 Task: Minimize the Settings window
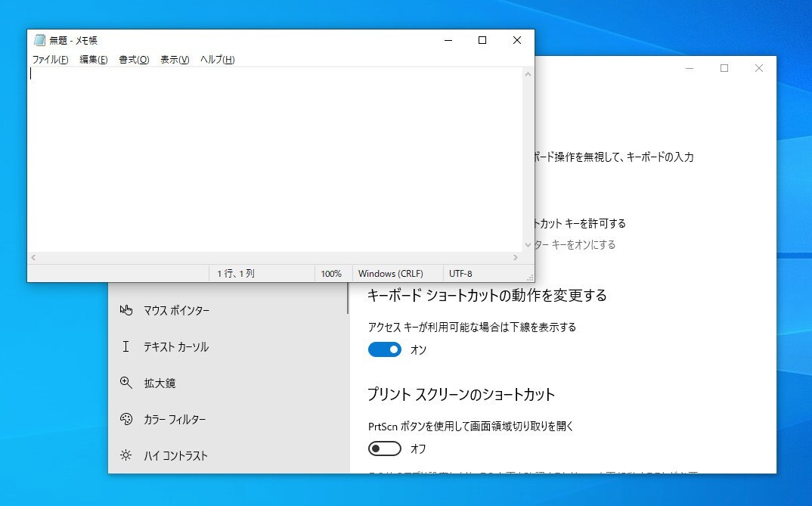[690, 68]
